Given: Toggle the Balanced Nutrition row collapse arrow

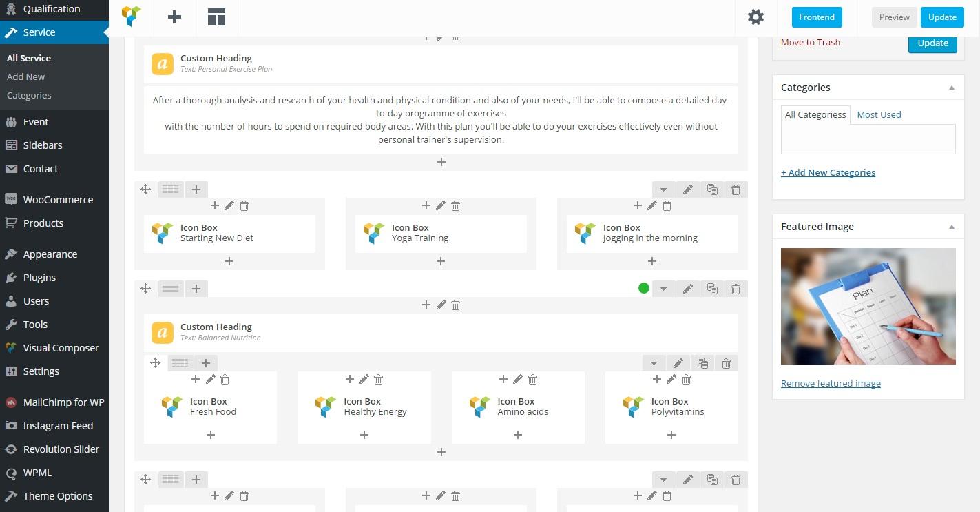Looking at the screenshot, I should tap(663, 289).
